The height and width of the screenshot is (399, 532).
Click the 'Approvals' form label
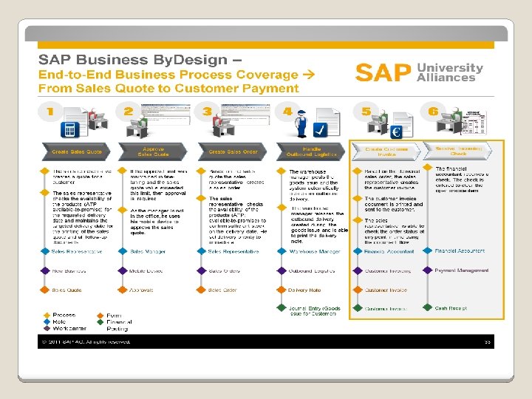[x=141, y=290]
